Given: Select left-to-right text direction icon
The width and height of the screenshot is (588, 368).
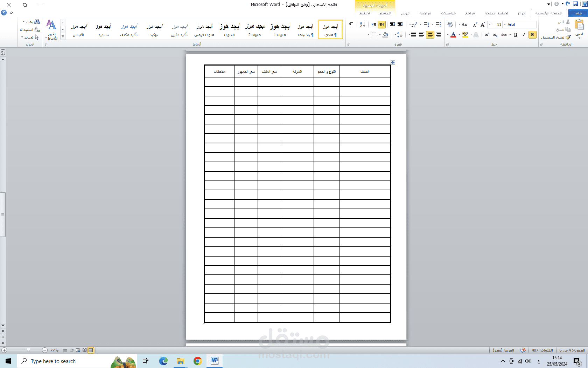Looking at the screenshot, I should point(373,25).
